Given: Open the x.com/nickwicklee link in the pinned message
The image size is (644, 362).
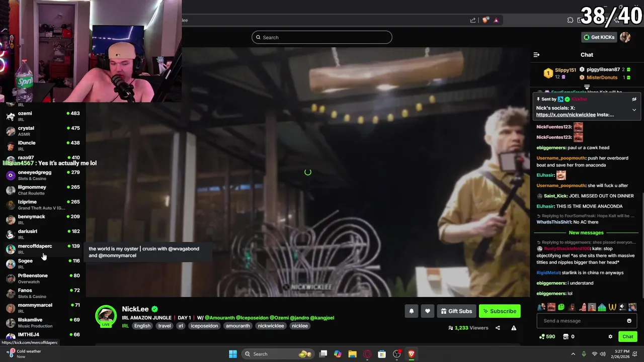Looking at the screenshot, I should 566,115.
